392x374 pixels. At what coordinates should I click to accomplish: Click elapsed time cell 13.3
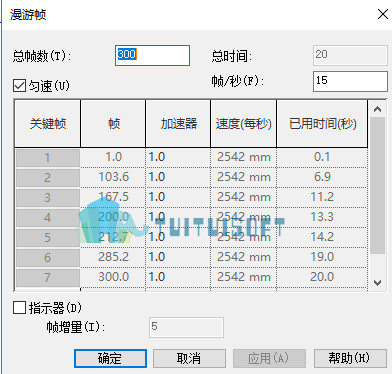[x=322, y=217]
